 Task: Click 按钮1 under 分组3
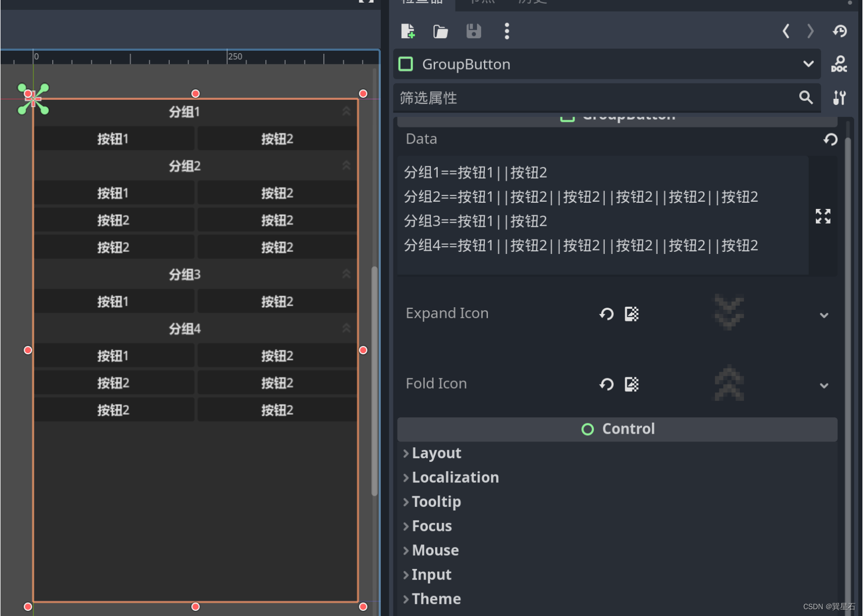coord(114,301)
